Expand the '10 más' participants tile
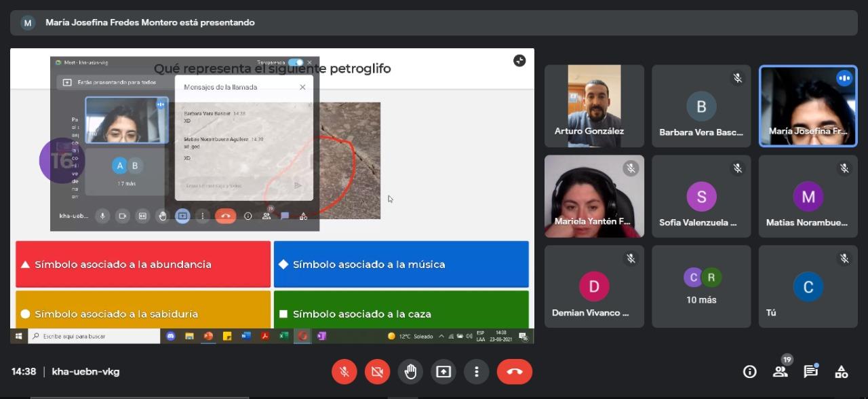Image resolution: width=868 pixels, height=399 pixels. (701, 286)
